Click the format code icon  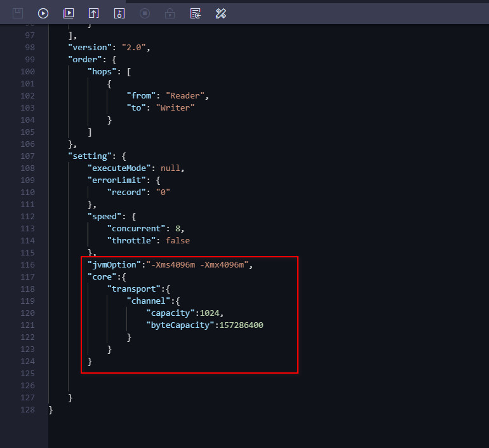196,13
